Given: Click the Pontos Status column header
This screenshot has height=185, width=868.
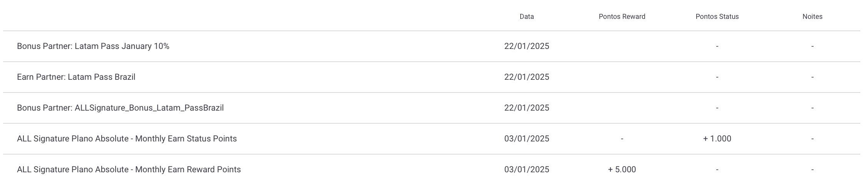Looking at the screenshot, I should (717, 17).
